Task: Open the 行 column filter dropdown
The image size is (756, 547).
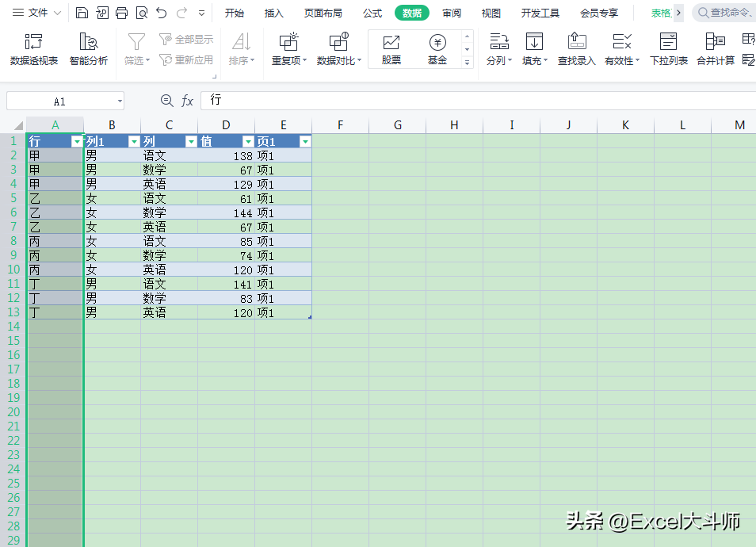Action: [x=77, y=141]
